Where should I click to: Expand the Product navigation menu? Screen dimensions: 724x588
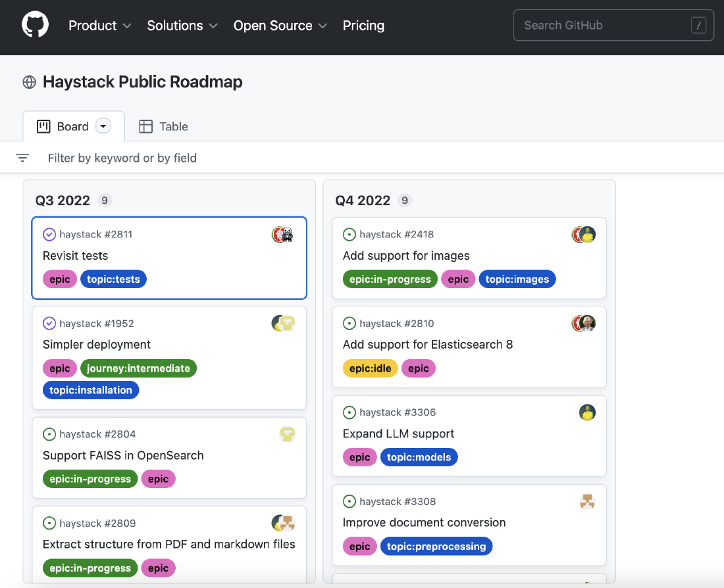pos(99,26)
